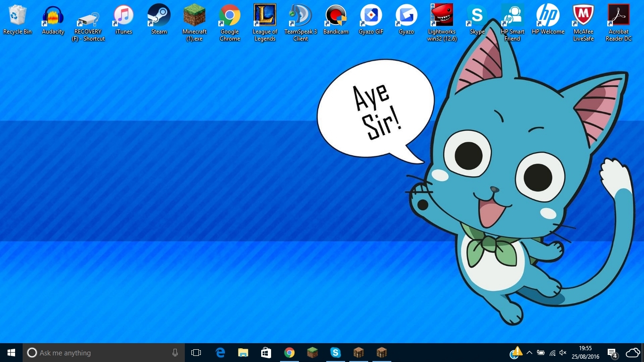Open the iTunes desktop shortcut
This screenshot has width=644, height=362.
pyautogui.click(x=124, y=20)
